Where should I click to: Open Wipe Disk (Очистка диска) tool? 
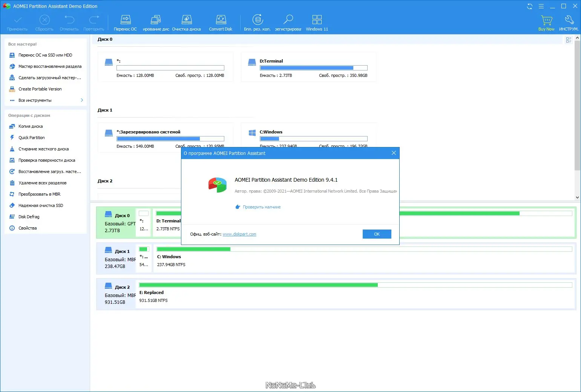[187, 23]
